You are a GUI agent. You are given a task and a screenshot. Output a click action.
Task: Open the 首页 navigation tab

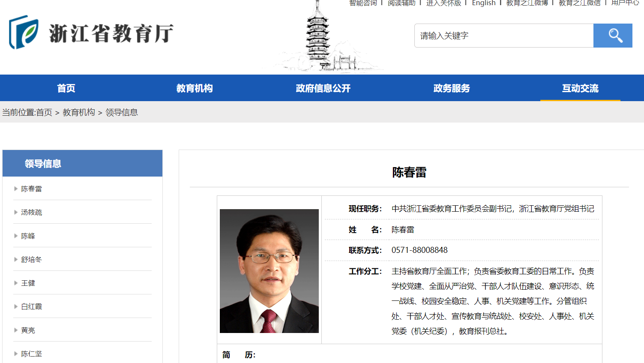click(66, 88)
